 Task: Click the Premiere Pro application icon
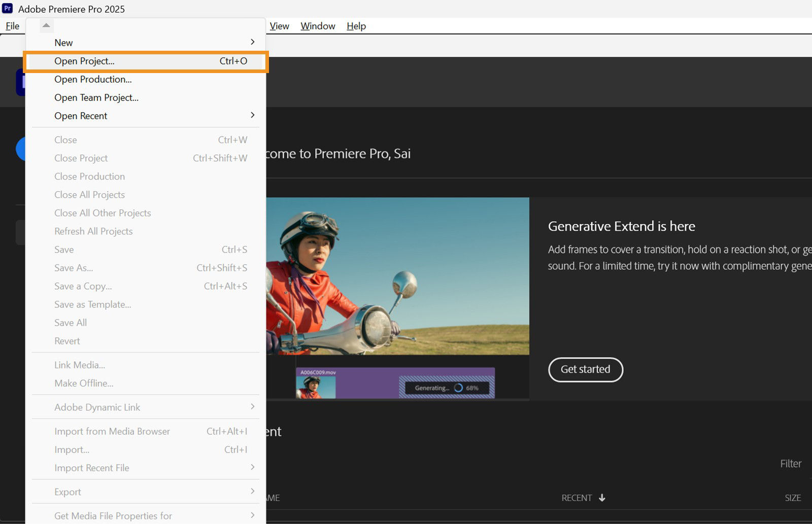7,8
